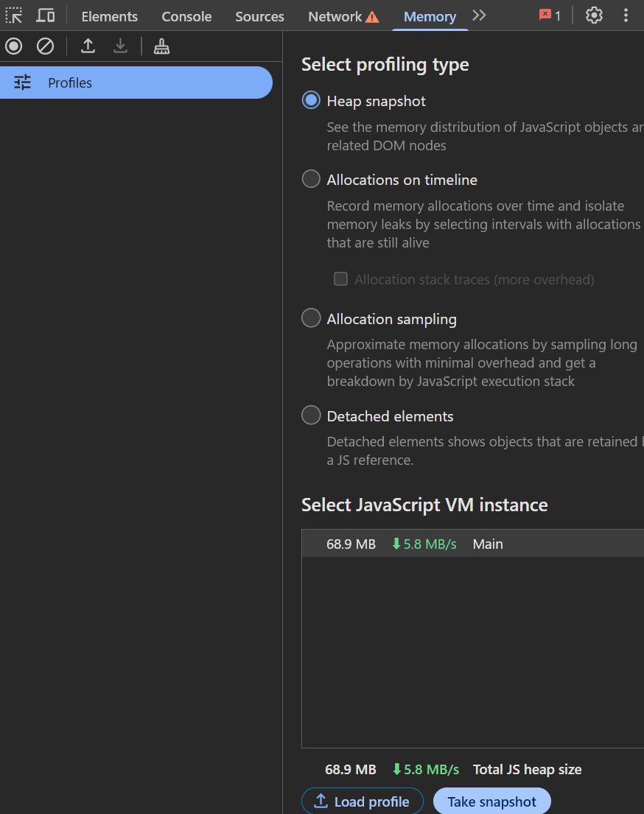
Task: Enable Allocation stack traces checkbox
Action: [x=340, y=278]
